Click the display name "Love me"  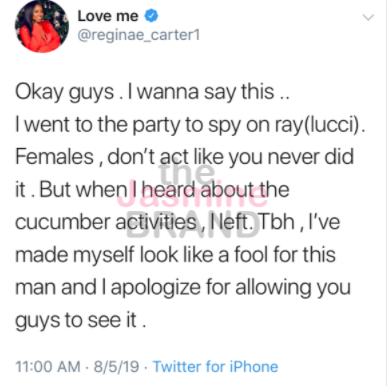tap(108, 16)
